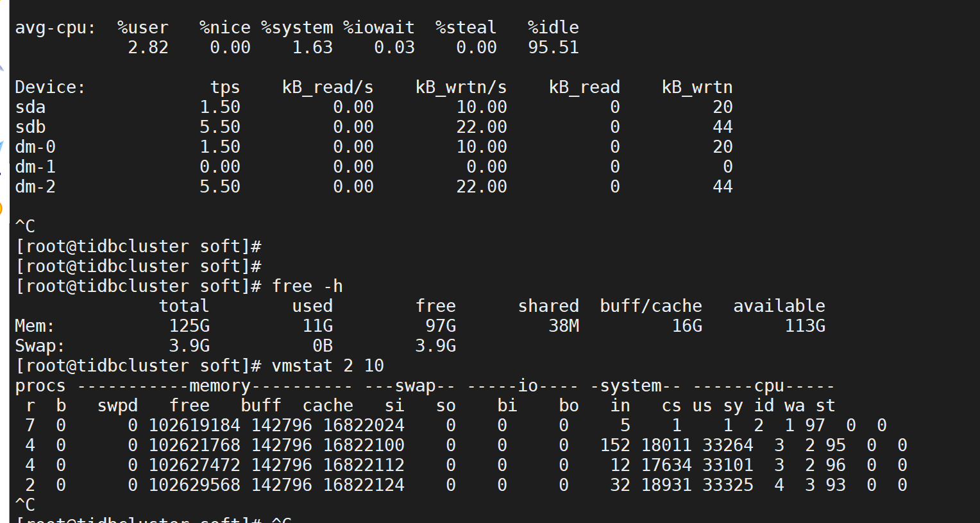This screenshot has width=980, height=523.
Task: Click the %idle value 95.51
Action: click(553, 47)
